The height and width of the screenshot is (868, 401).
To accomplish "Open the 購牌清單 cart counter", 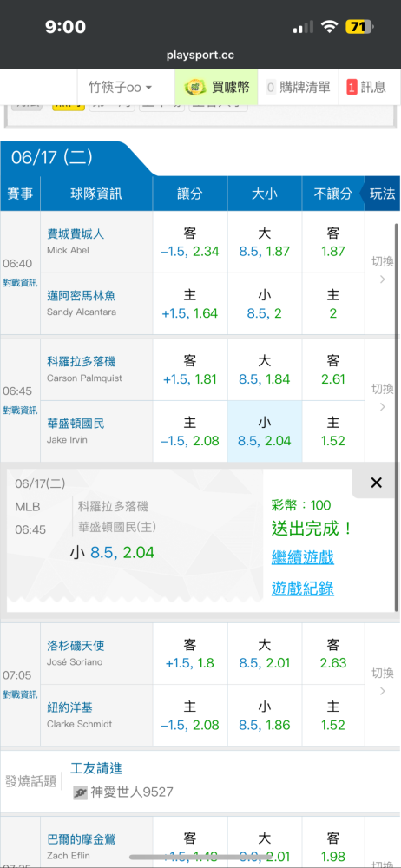I will (x=271, y=87).
